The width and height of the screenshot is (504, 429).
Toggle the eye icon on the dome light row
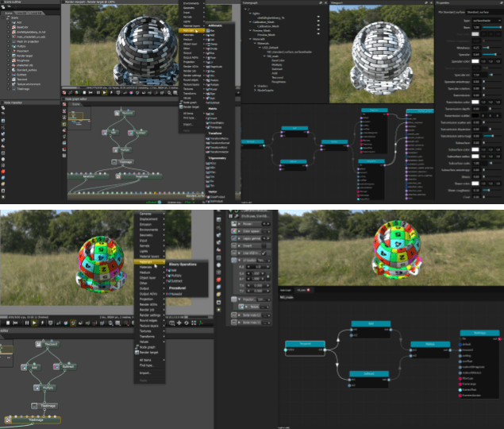coord(318,17)
